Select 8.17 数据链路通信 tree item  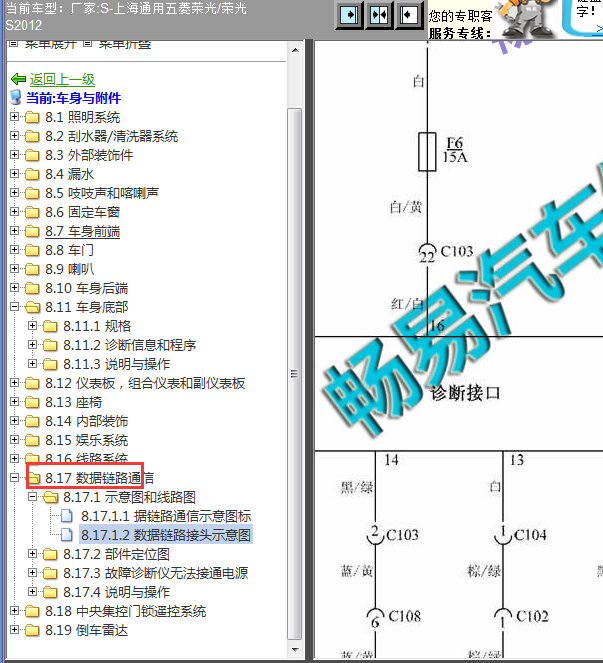tap(99, 478)
